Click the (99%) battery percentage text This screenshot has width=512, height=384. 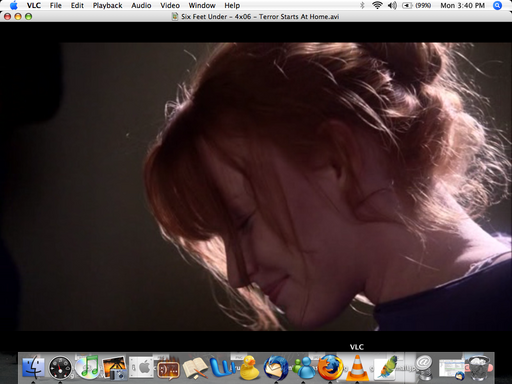pos(423,5)
